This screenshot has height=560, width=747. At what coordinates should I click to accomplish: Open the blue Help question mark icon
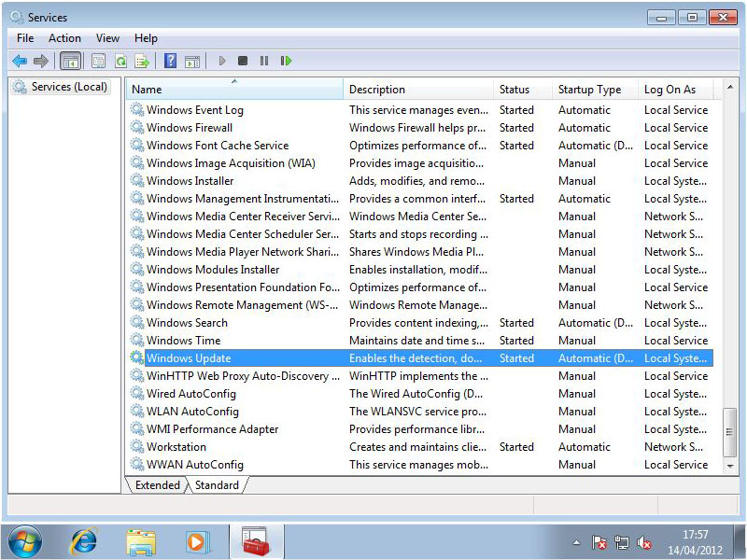pyautogui.click(x=170, y=61)
